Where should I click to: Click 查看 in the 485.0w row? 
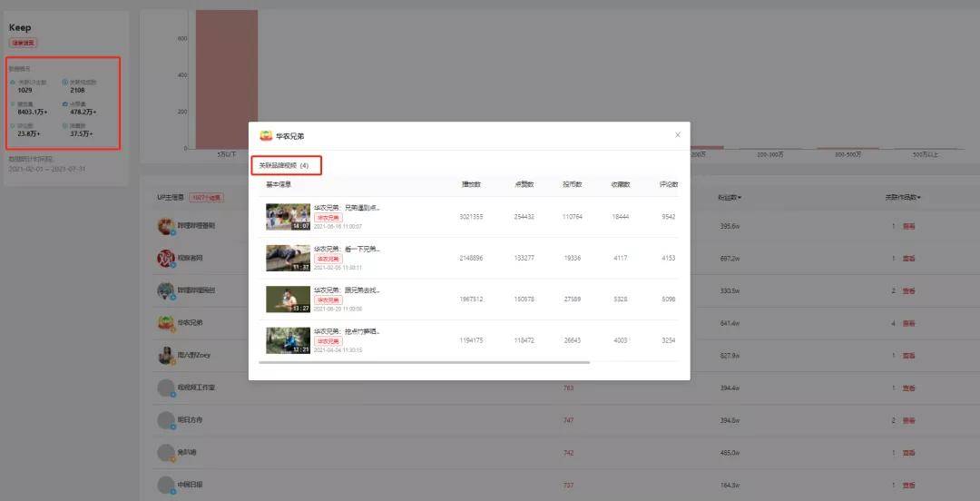tap(908, 452)
